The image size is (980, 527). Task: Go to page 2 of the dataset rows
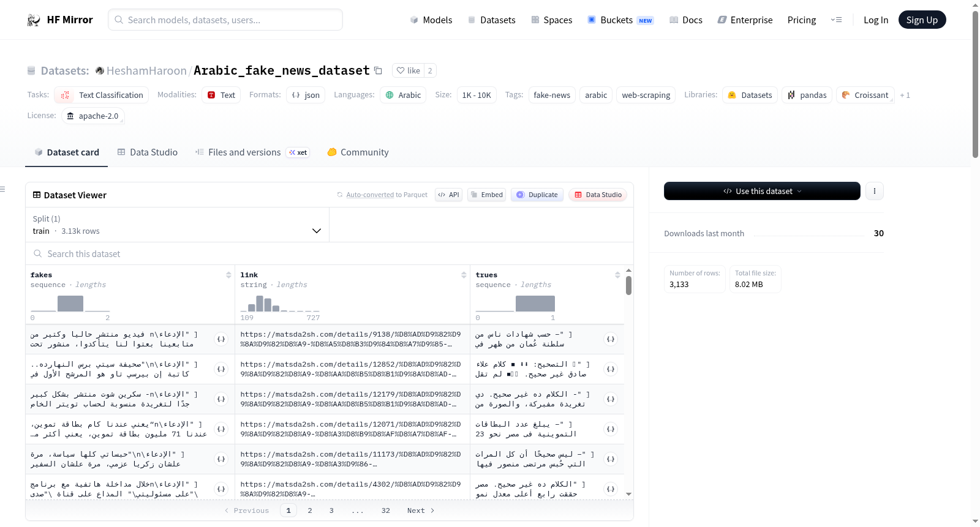(310, 510)
